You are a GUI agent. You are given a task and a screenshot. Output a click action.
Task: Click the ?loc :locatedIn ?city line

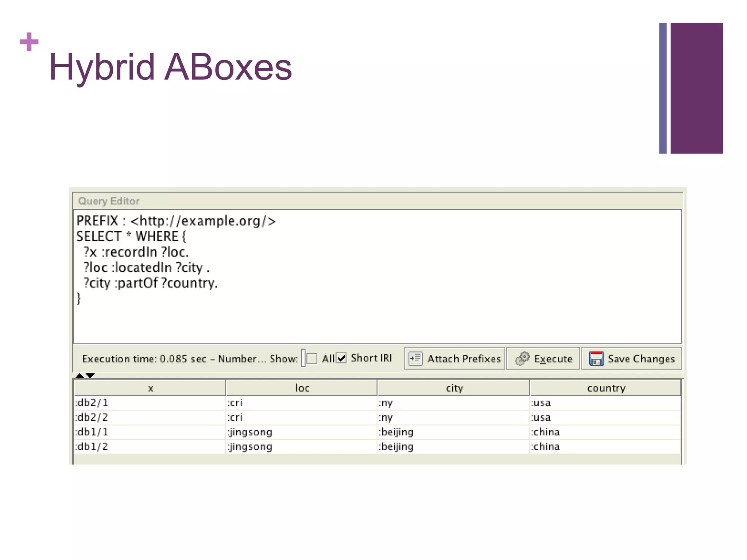click(x=146, y=268)
